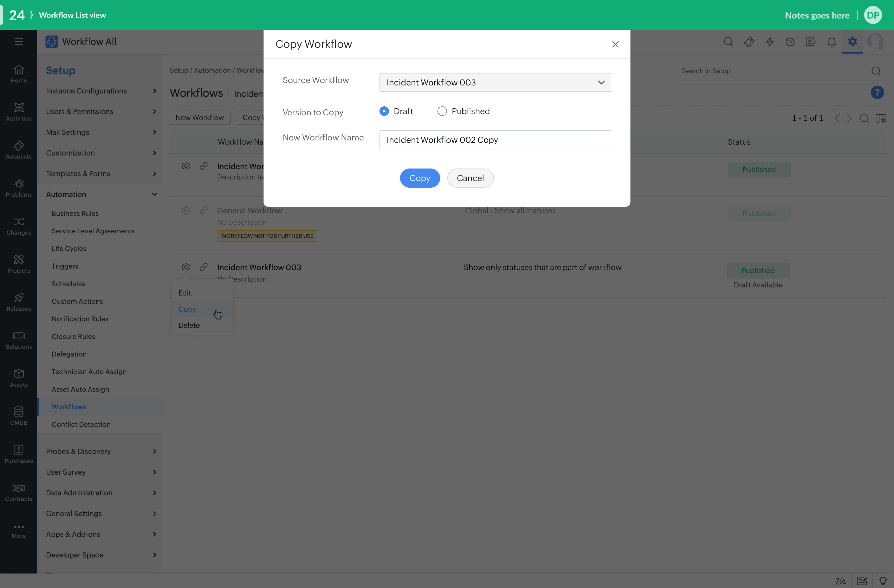Open the Problems module in sidebar
The width and height of the screenshot is (894, 588).
click(19, 188)
